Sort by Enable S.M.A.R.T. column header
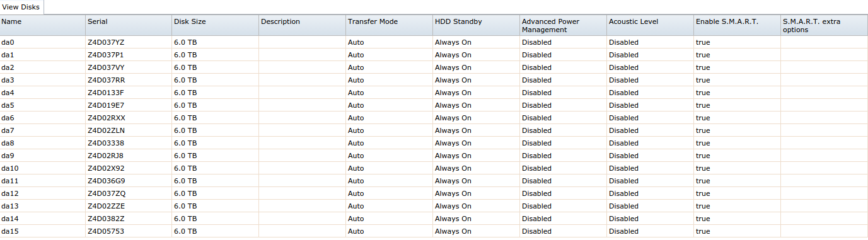868x240 pixels. coord(738,25)
